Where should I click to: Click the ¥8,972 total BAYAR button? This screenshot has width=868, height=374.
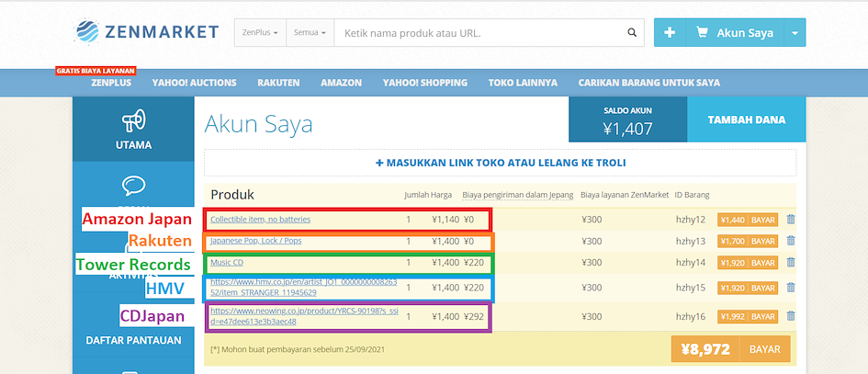[731, 349]
